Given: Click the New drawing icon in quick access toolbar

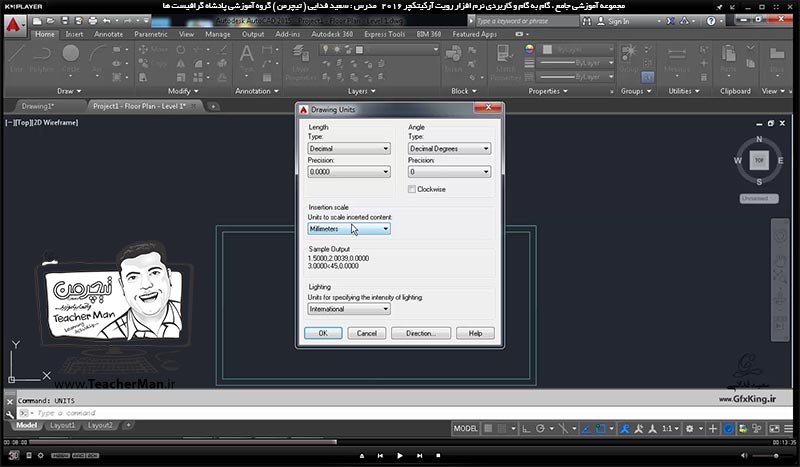Looking at the screenshot, I should point(37,21).
